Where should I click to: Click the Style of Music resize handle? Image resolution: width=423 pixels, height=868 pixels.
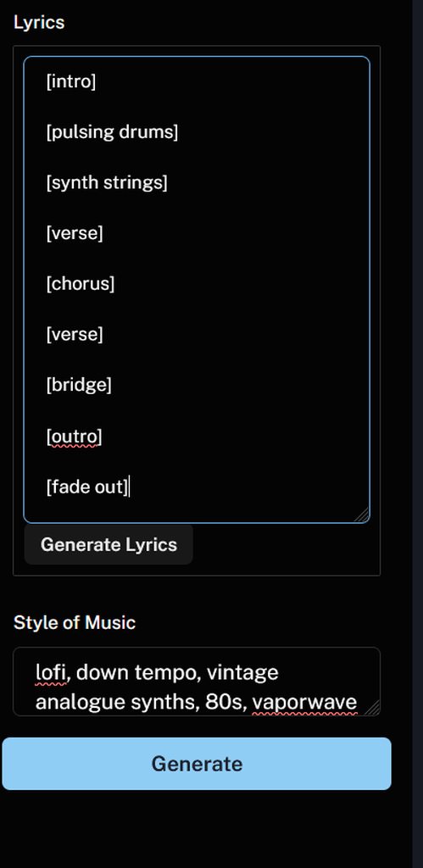[x=373, y=708]
